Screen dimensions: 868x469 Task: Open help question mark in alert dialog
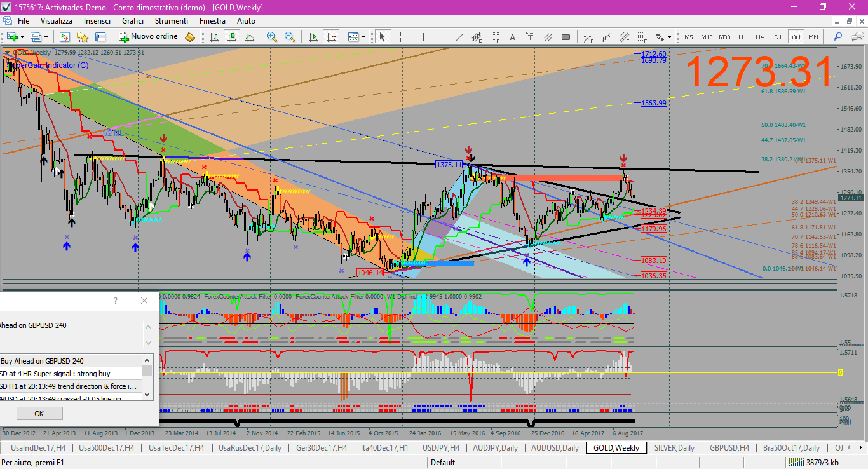pyautogui.click(x=115, y=301)
